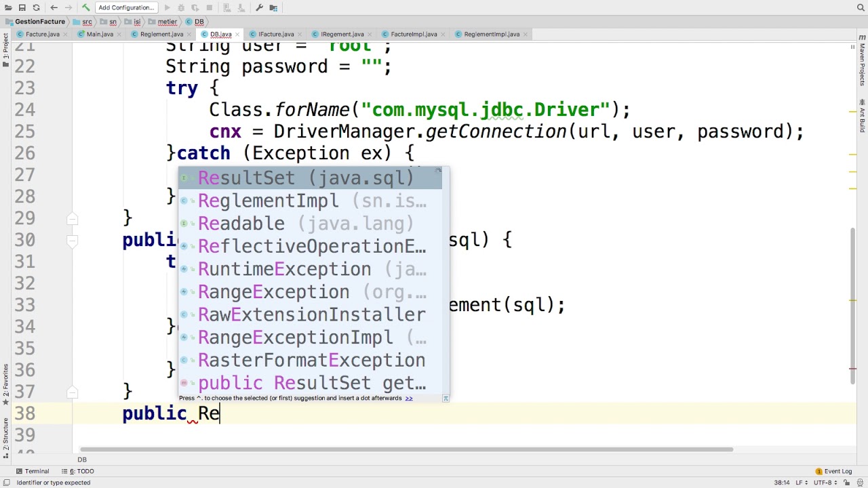Click the red error stripe mark

tap(852, 369)
